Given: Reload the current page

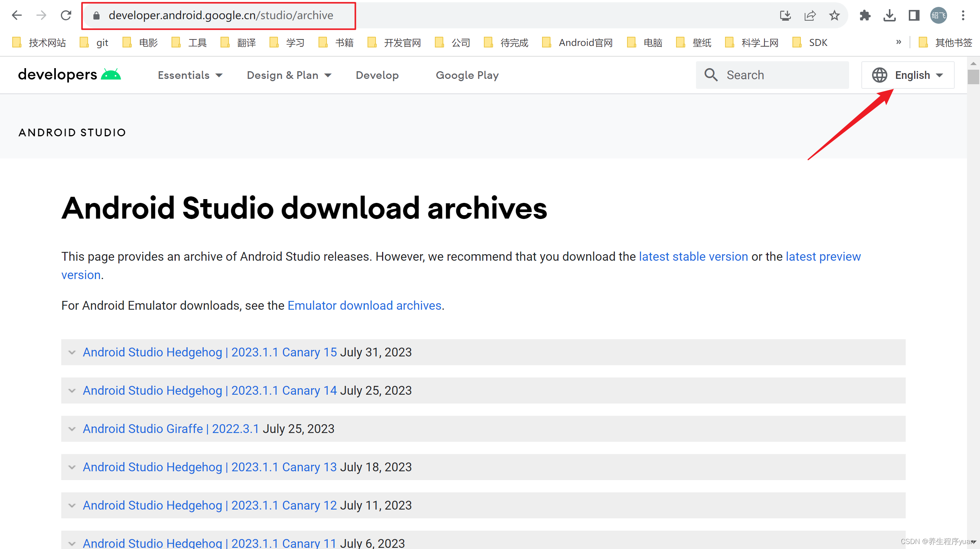Looking at the screenshot, I should coord(66,15).
